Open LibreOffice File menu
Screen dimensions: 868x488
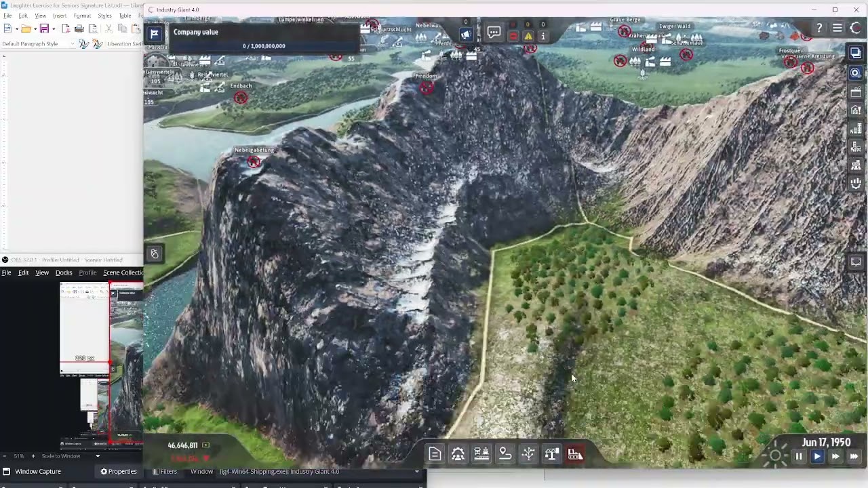click(x=7, y=16)
